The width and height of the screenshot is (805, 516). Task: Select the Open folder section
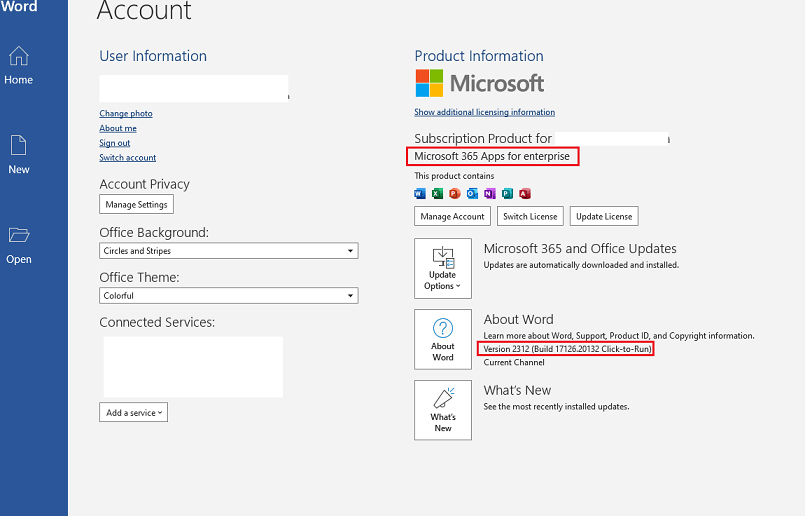(18, 245)
